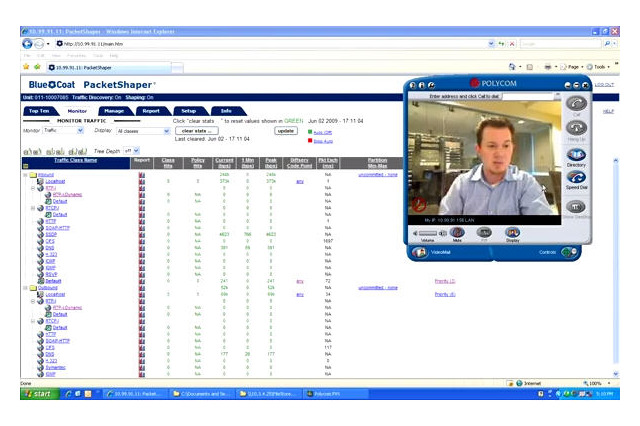The width and height of the screenshot is (640, 426).
Task: Go back with the IE back button
Action: (27, 44)
